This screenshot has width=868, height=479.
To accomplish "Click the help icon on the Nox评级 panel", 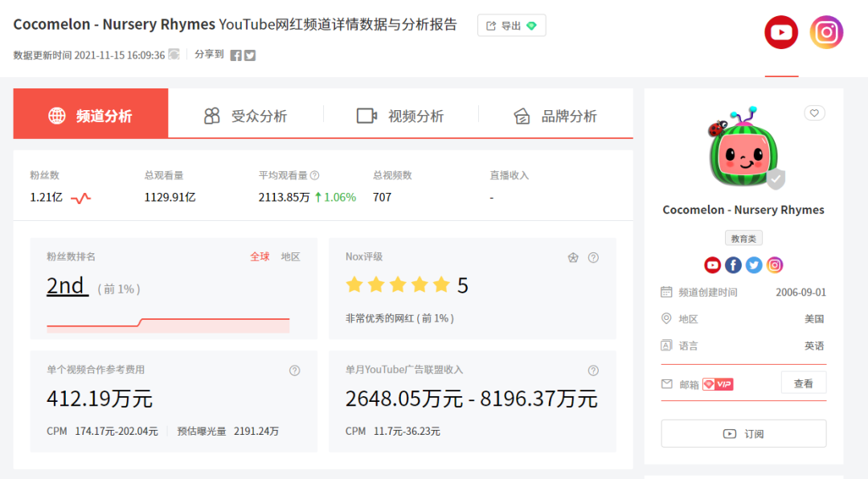I will [x=593, y=257].
